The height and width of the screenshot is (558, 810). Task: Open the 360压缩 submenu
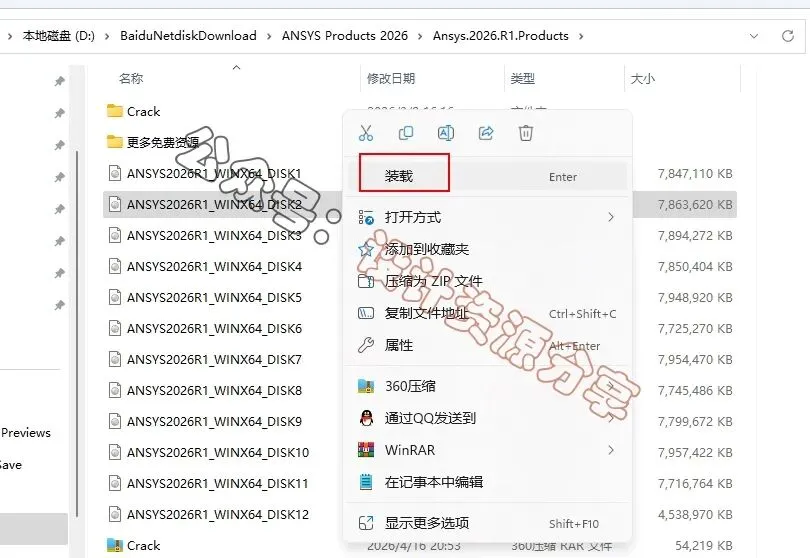(x=487, y=386)
